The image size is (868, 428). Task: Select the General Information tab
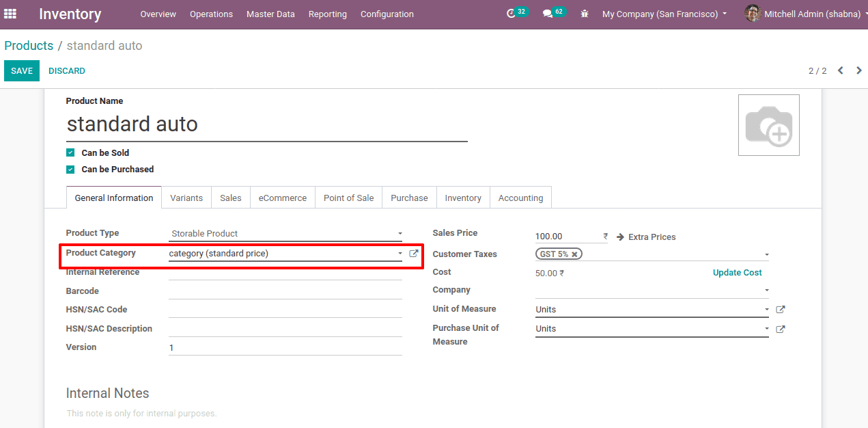coord(114,198)
